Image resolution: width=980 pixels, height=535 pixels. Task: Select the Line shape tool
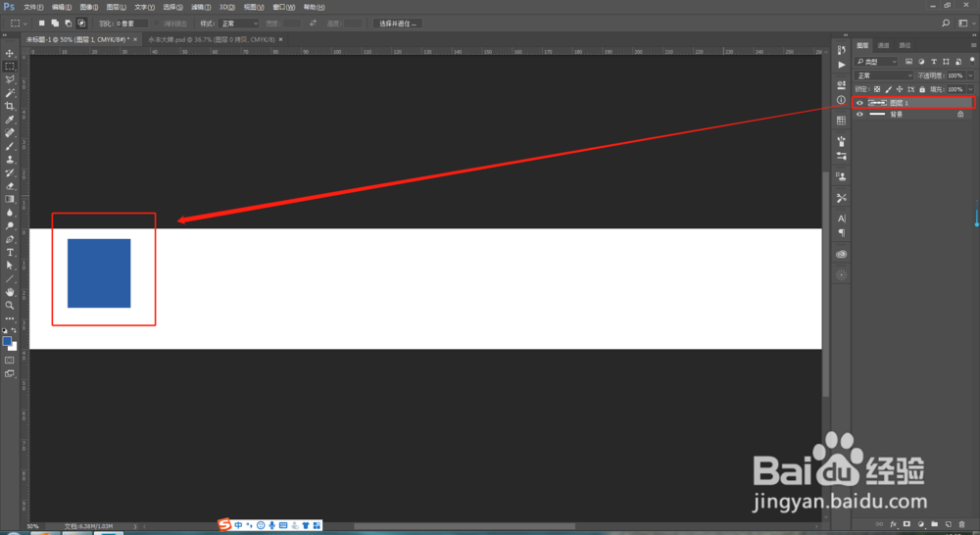(x=10, y=278)
